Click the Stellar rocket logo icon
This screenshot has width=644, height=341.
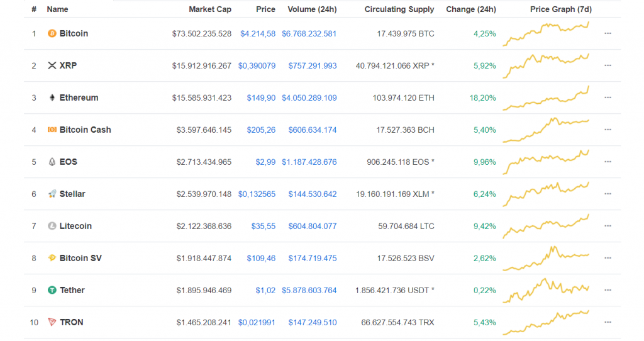click(x=52, y=194)
